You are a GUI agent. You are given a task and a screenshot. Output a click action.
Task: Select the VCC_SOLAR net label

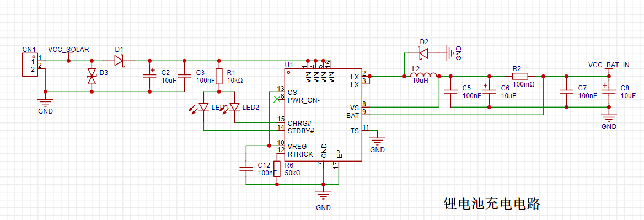(68, 50)
